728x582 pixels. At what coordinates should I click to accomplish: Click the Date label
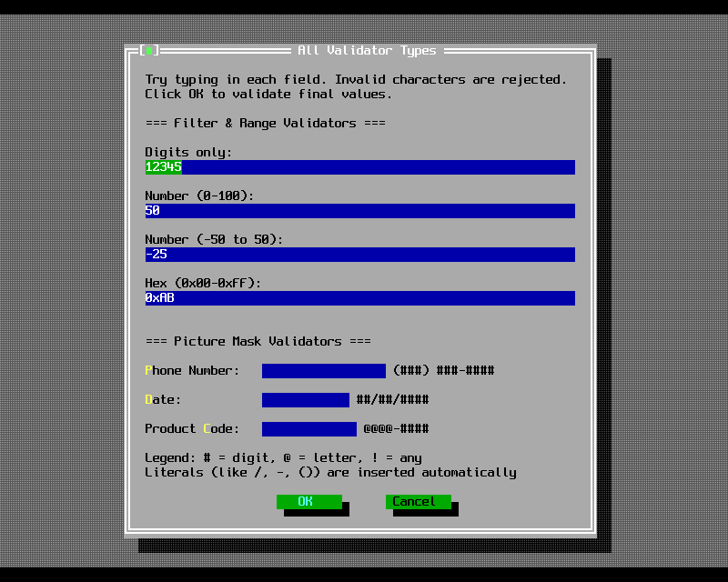tap(163, 400)
